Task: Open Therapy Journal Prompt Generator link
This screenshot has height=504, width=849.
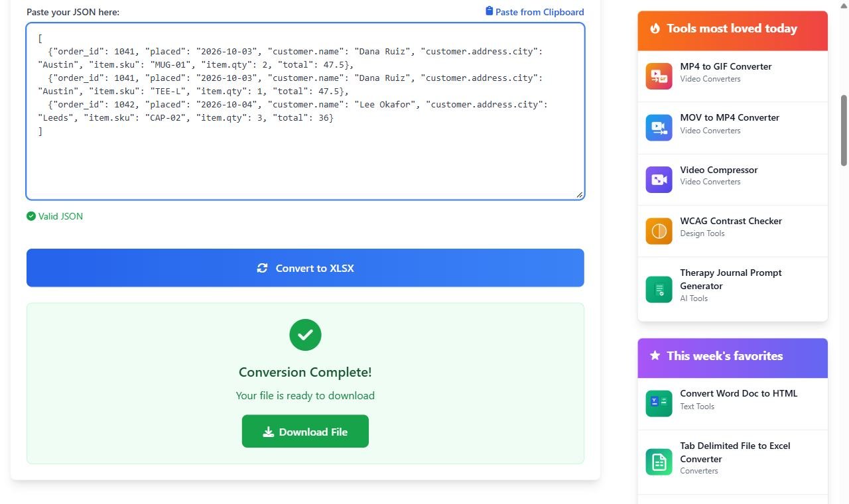Action: (x=731, y=279)
